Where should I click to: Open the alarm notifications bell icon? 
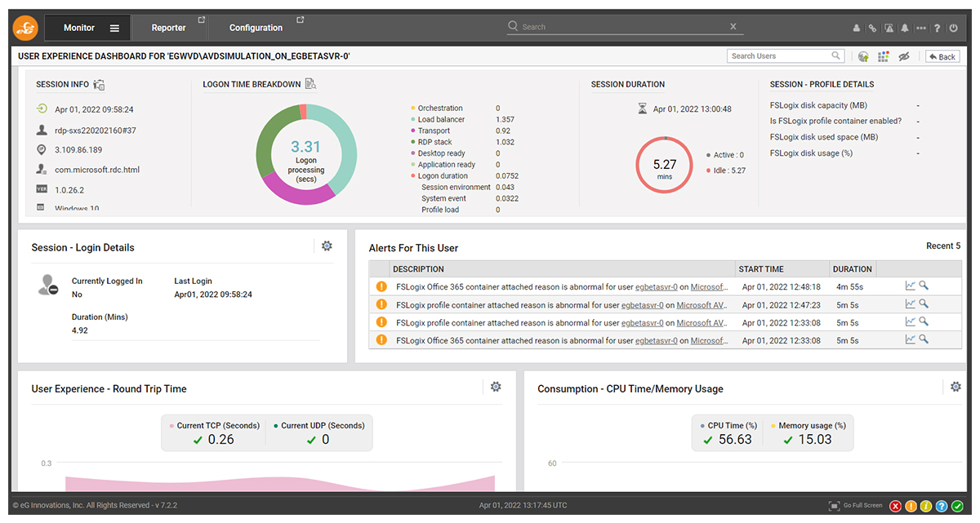pos(905,27)
